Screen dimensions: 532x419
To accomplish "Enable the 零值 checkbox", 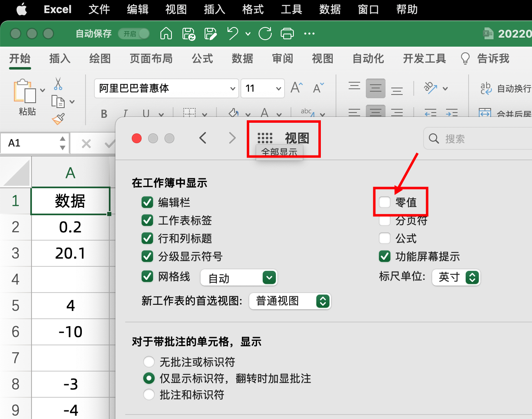I will (385, 202).
